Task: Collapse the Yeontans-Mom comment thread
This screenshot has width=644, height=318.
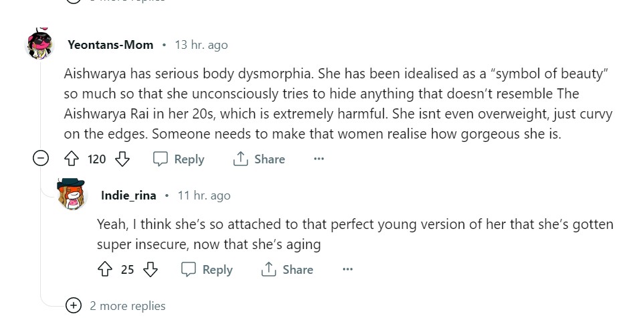Action: [x=41, y=159]
